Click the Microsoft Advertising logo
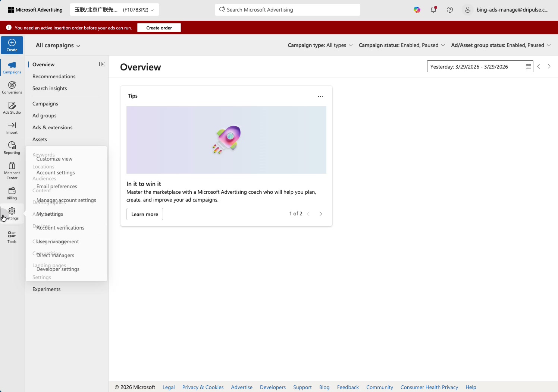This screenshot has width=558, height=392. pyautogui.click(x=35, y=10)
